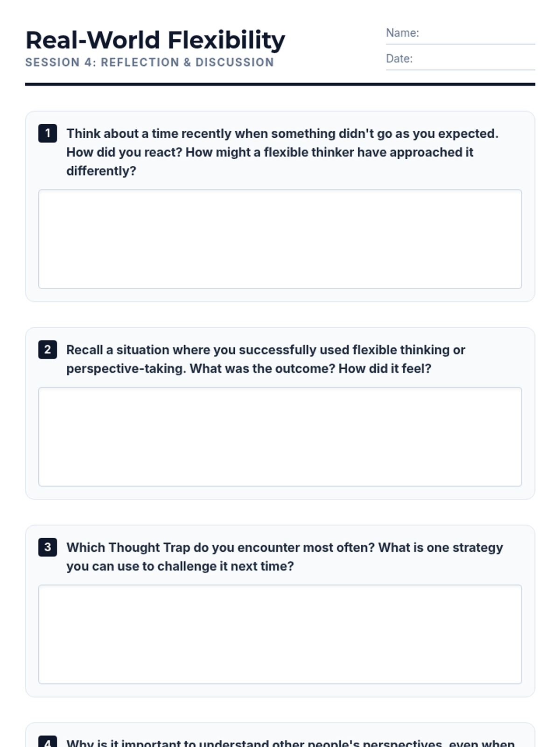Click the Session 4 Reflection & Discussion subtitle

pos(149,63)
